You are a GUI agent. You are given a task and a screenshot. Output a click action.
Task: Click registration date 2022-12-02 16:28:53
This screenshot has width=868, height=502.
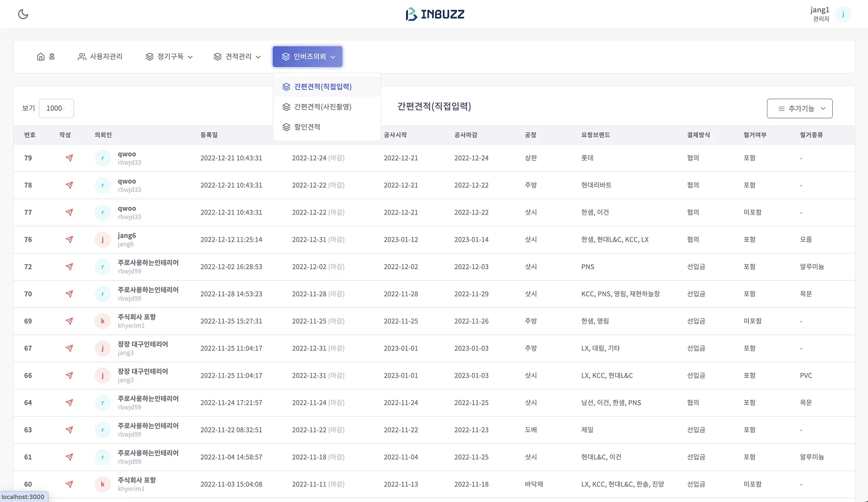231,267
